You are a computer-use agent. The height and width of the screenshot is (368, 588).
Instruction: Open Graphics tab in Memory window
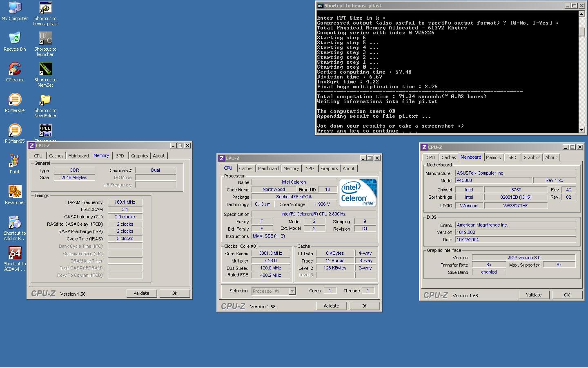[140, 156]
